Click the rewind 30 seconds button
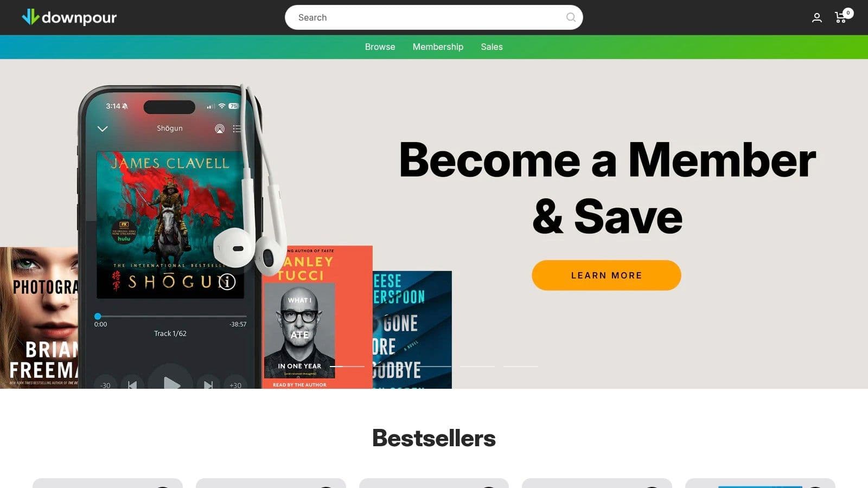The width and height of the screenshot is (868, 488). 105,383
